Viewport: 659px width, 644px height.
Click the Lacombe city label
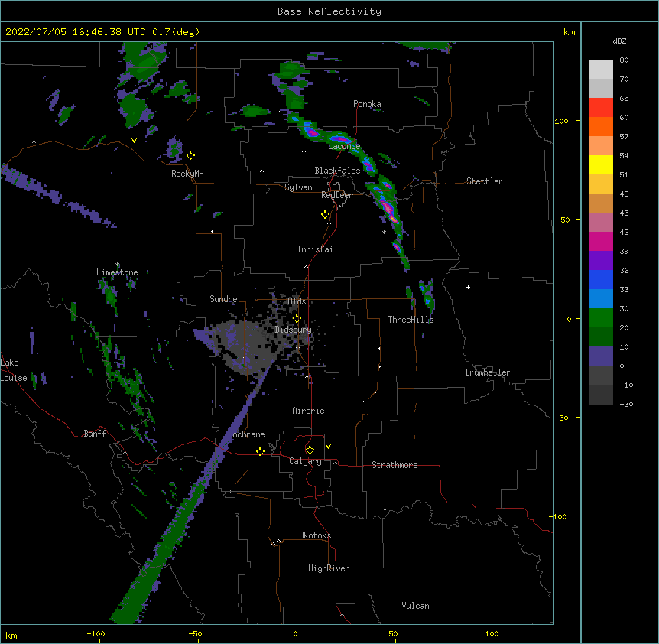[344, 146]
